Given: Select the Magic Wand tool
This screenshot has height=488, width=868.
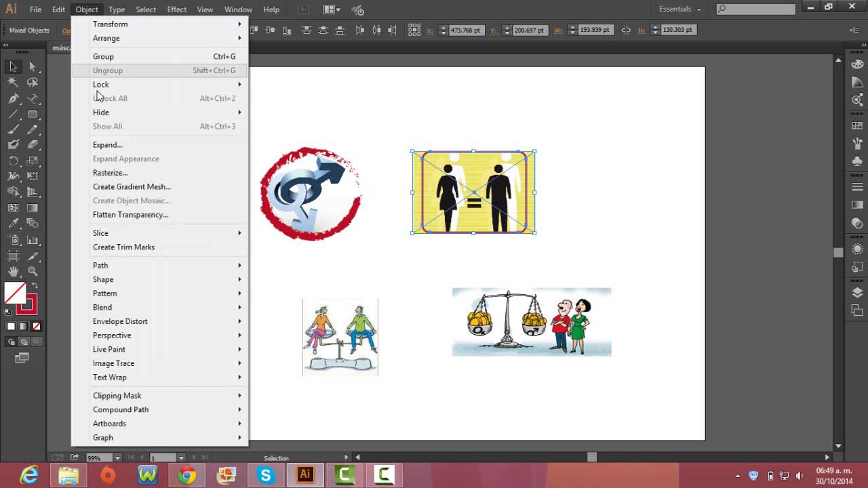Looking at the screenshot, I should click(x=13, y=82).
